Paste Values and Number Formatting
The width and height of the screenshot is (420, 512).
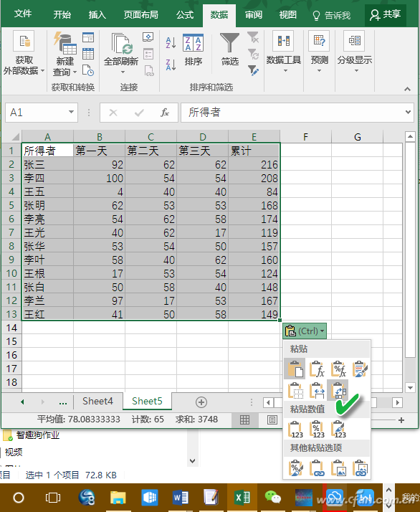317,429
